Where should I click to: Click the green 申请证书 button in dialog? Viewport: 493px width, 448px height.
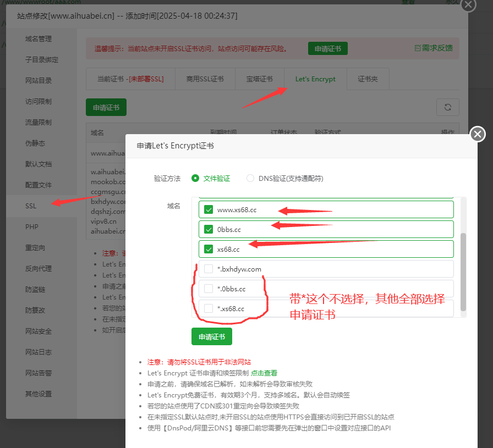pos(211,336)
